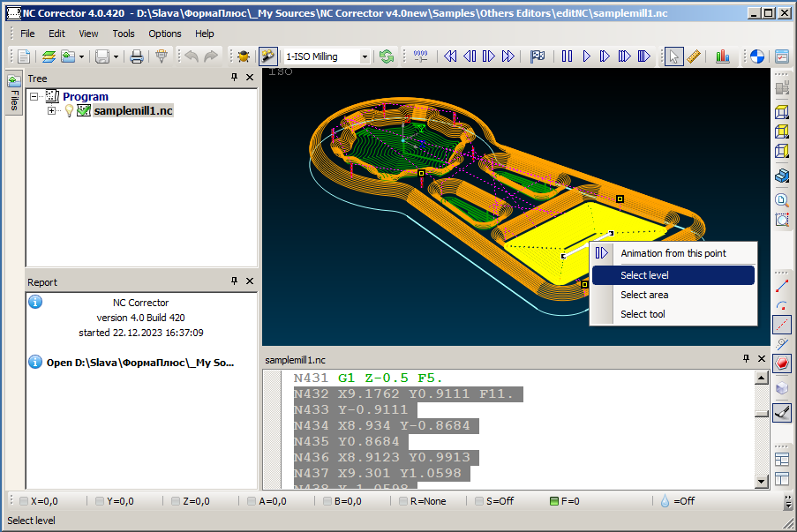Toggle the F=0 green status checkbox

(554, 501)
